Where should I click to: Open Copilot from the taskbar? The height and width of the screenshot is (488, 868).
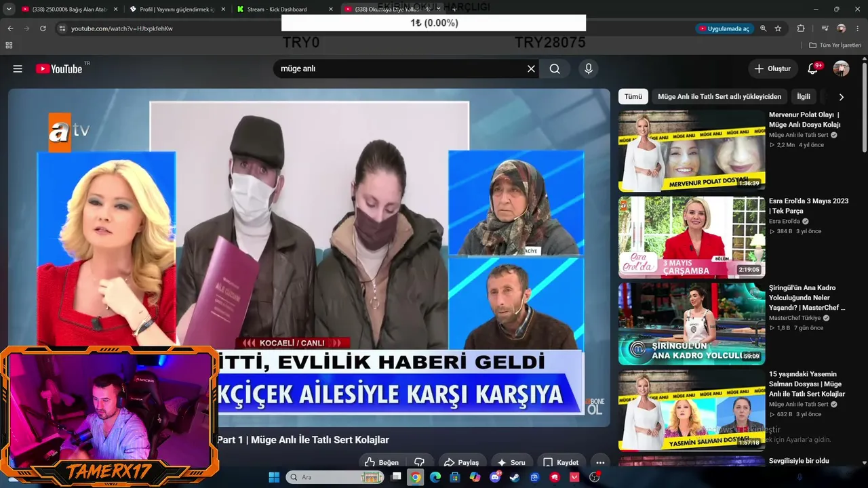(x=475, y=477)
